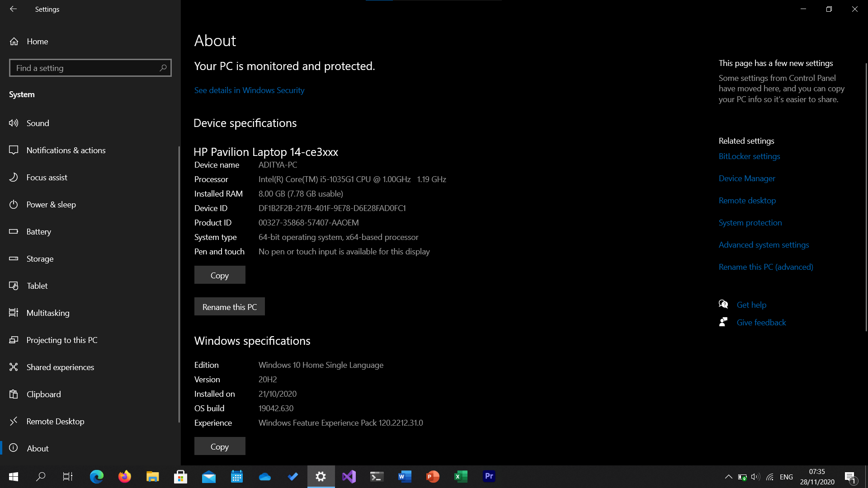
Task: Open Visual Studio from taskbar
Action: (349, 477)
